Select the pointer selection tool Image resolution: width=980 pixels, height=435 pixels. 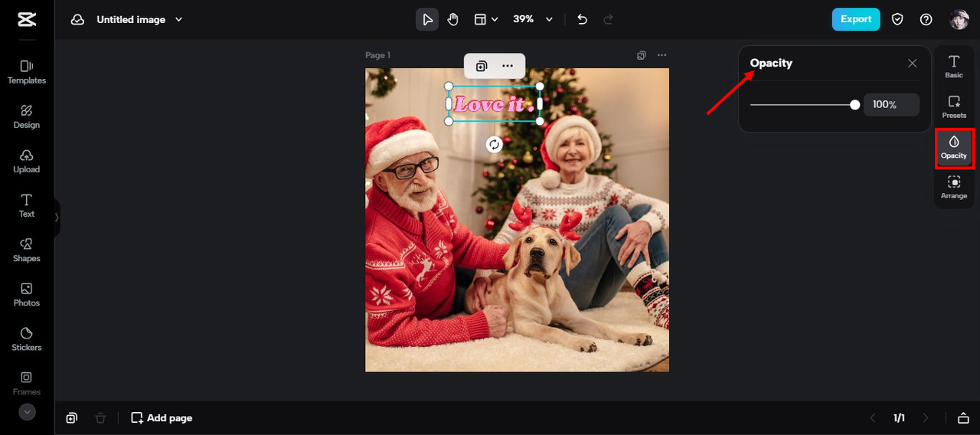pos(427,20)
